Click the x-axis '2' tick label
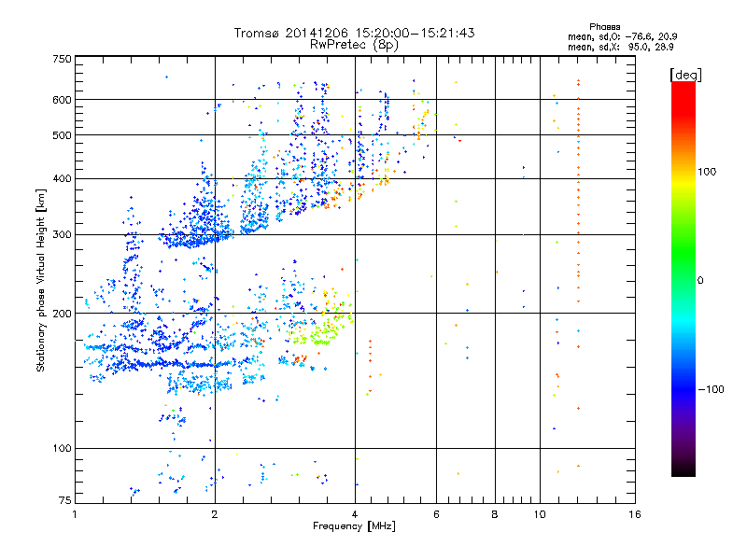 [215, 514]
